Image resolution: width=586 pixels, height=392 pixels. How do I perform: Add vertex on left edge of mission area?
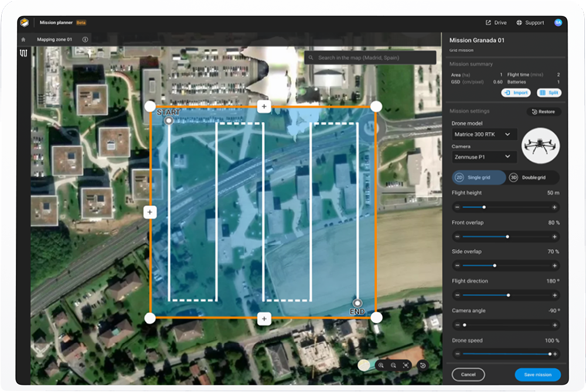click(150, 212)
